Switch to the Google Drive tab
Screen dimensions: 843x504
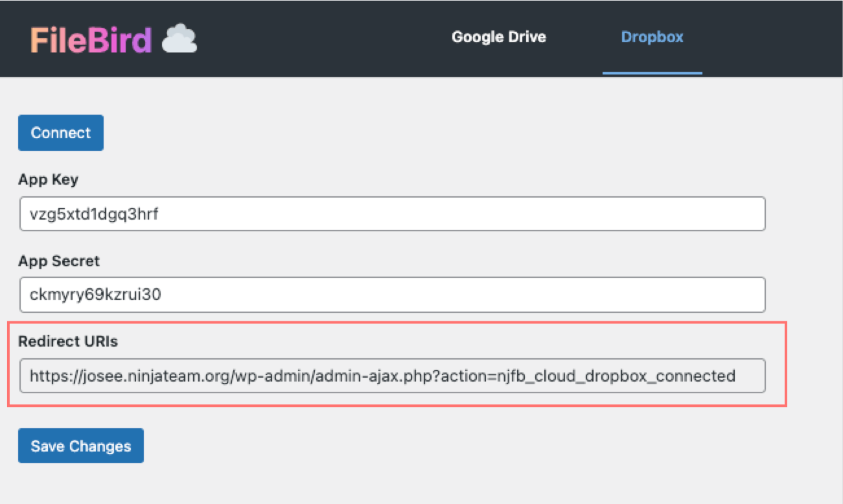[x=498, y=37]
